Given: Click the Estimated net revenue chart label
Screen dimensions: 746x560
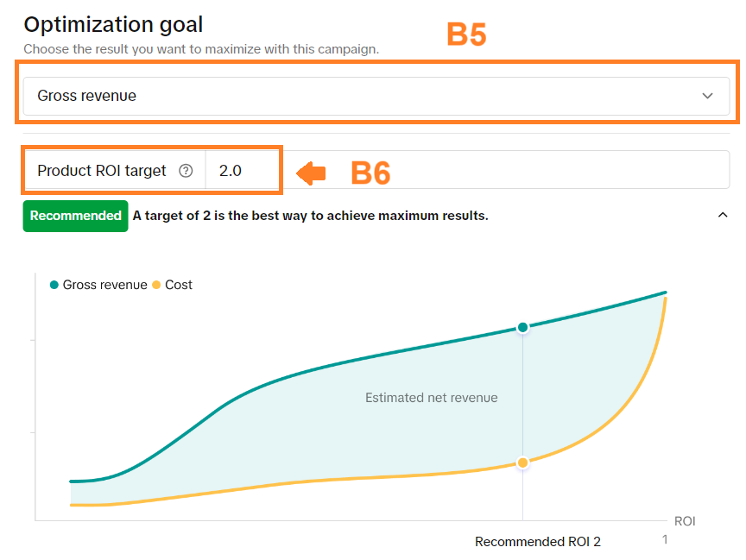Looking at the screenshot, I should 431,398.
